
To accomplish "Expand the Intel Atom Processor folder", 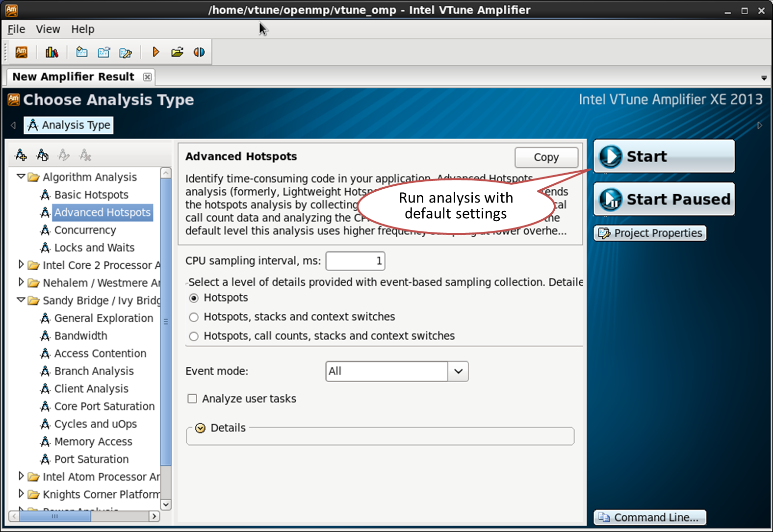I will click(x=21, y=476).
